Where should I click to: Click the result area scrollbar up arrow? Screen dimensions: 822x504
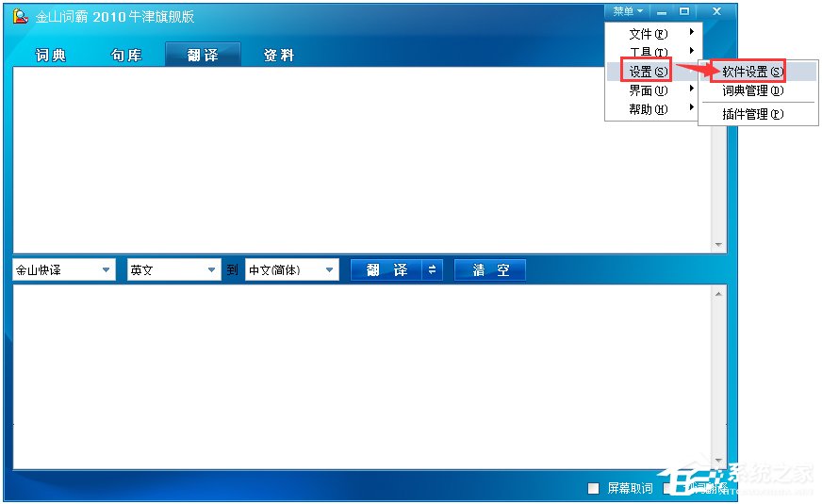tap(718, 294)
